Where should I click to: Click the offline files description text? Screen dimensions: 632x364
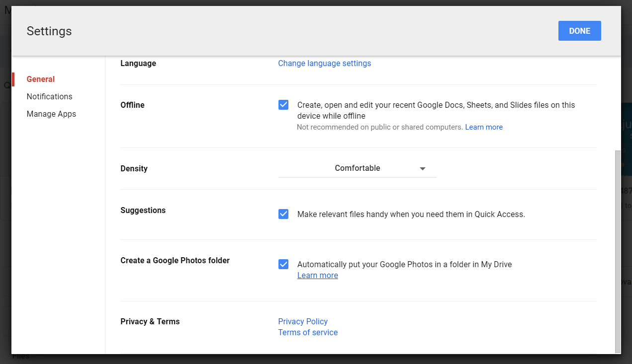436,110
